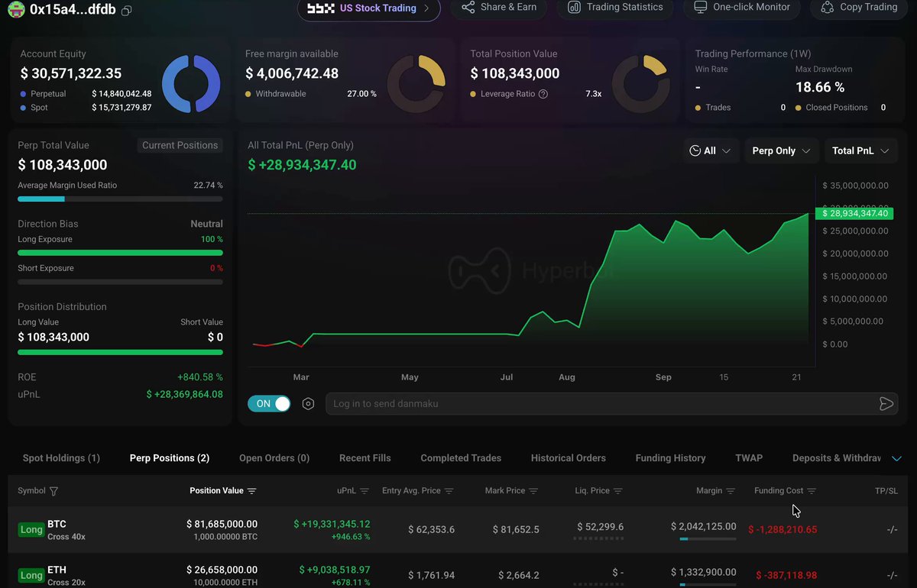Open Copy Trading
917x588 pixels.
click(x=859, y=8)
